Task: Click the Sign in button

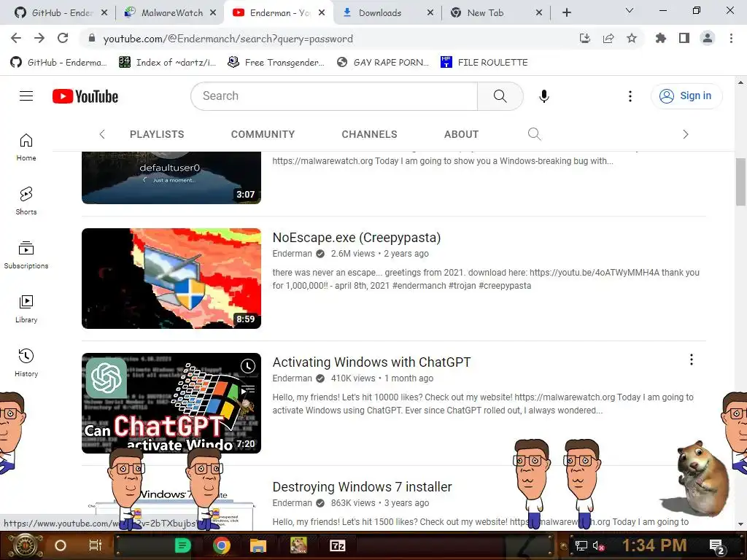Action: point(686,96)
